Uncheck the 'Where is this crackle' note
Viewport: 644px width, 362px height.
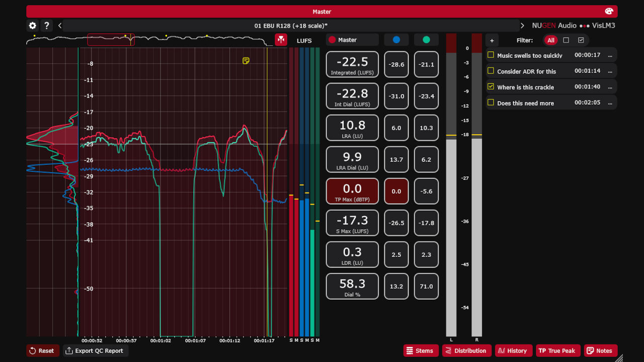point(491,86)
